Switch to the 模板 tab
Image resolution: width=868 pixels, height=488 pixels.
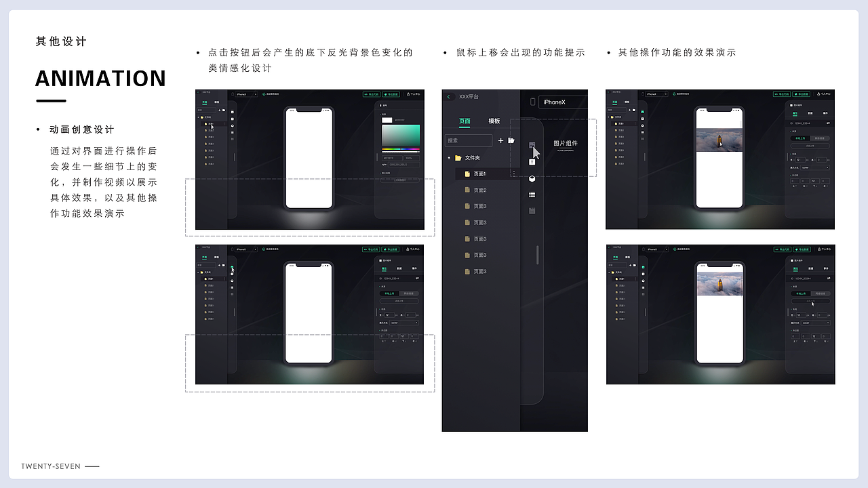click(x=495, y=121)
